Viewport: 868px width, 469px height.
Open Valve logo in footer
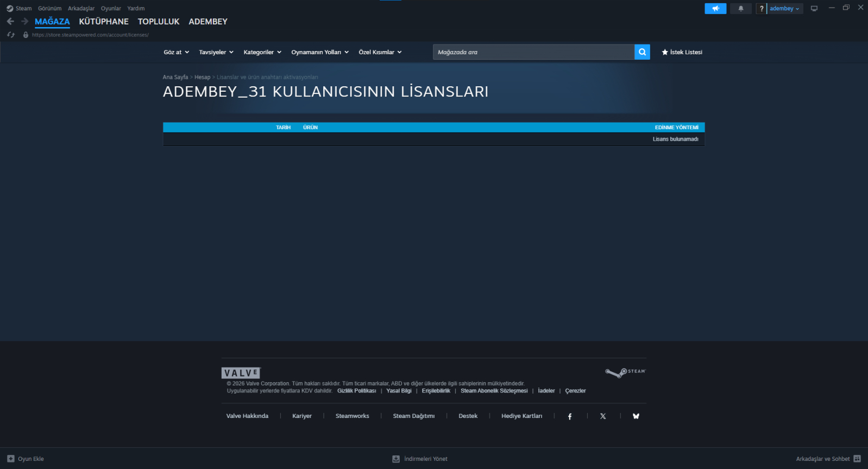[x=241, y=373]
